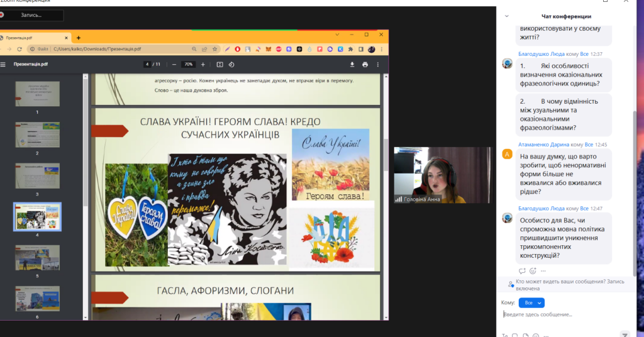
Task: Collapse the chat panel using top-left chevron
Action: 507,16
